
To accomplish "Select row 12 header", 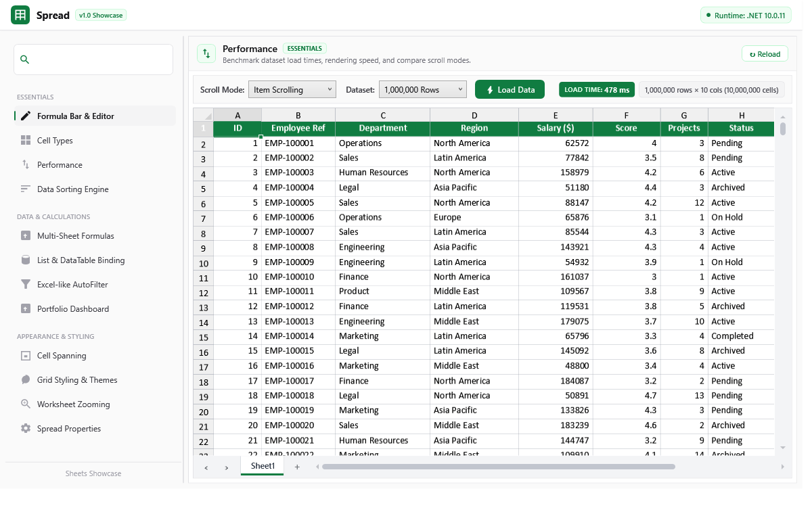I will tap(203, 293).
